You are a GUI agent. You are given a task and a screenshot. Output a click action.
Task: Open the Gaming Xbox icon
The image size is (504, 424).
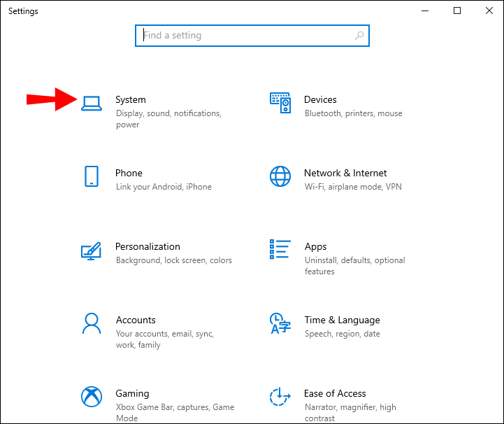[92, 397]
